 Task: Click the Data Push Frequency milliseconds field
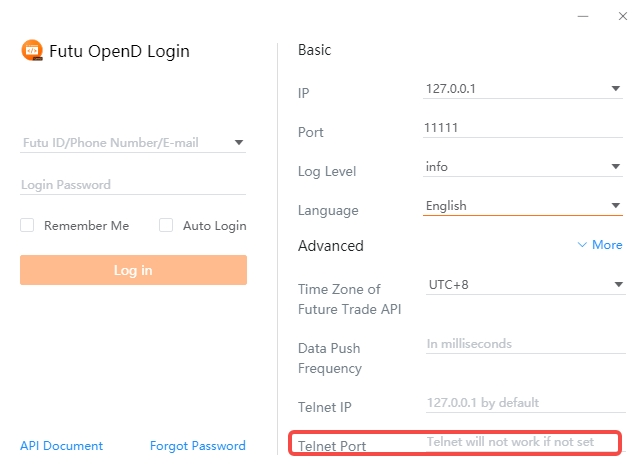pos(522,344)
